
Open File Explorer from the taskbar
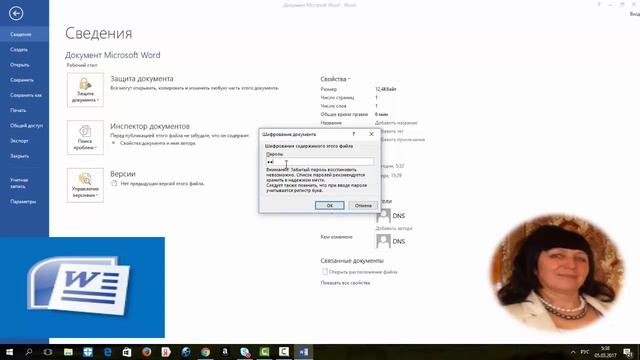click(68, 352)
